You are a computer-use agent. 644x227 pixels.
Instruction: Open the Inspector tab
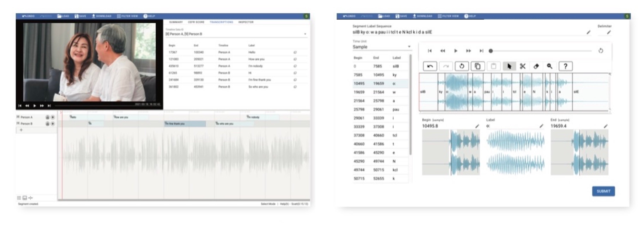click(246, 22)
